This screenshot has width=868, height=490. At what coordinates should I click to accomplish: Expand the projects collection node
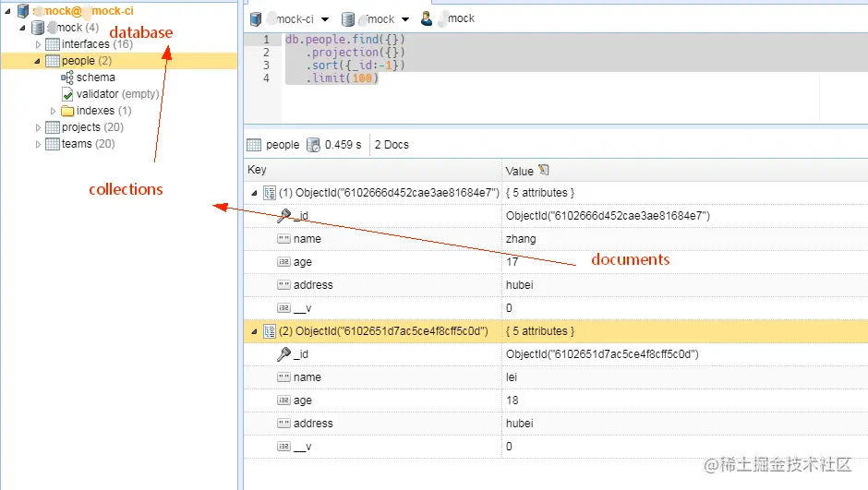point(38,127)
